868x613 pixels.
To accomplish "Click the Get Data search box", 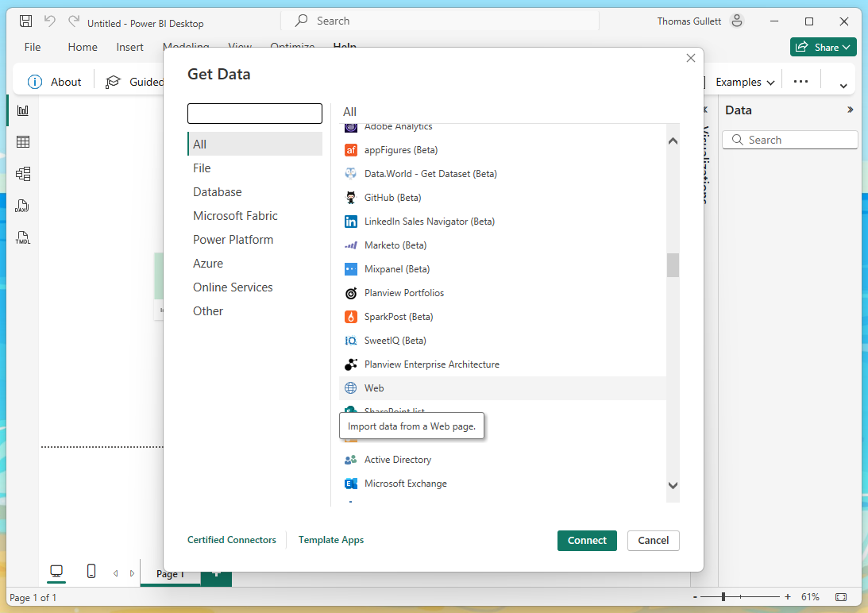I will [255, 114].
